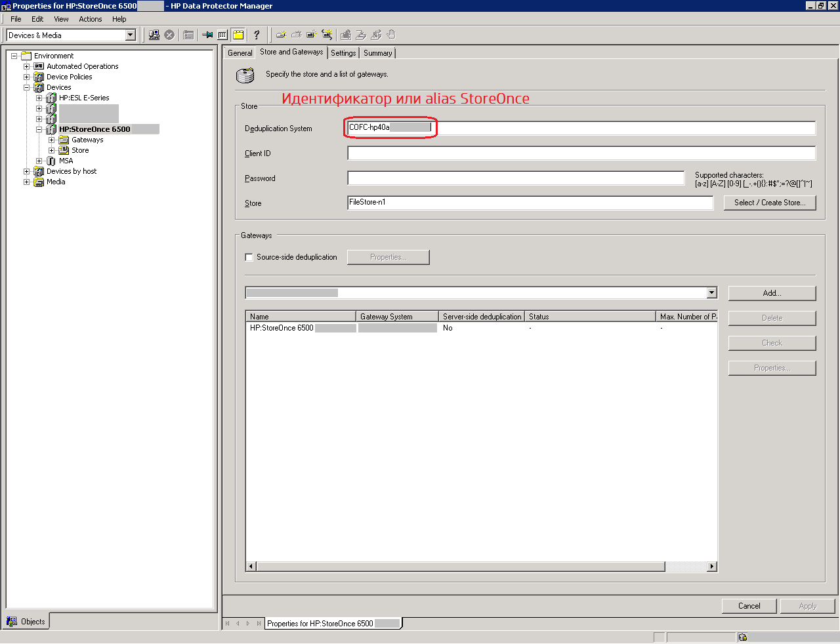This screenshot has width=840, height=644.
Task: Open the gateway system dropdown list
Action: (712, 293)
